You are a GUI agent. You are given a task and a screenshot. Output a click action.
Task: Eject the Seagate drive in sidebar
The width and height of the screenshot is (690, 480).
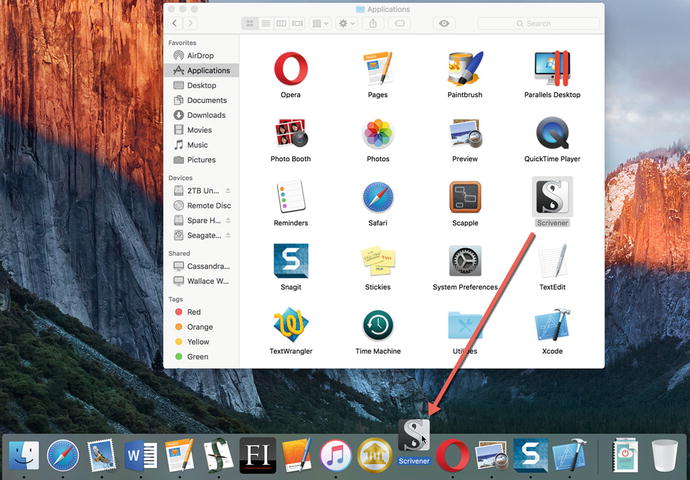pyautogui.click(x=228, y=235)
